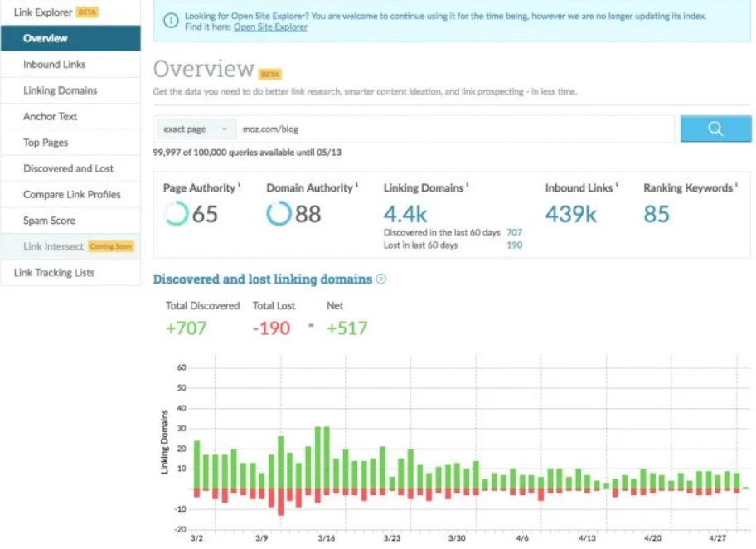Click the 439k Inbound Links value
The width and height of the screenshot is (756, 549).
[571, 214]
